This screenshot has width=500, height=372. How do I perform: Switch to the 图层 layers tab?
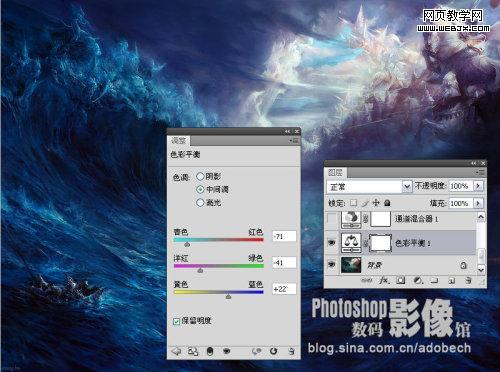click(x=335, y=172)
